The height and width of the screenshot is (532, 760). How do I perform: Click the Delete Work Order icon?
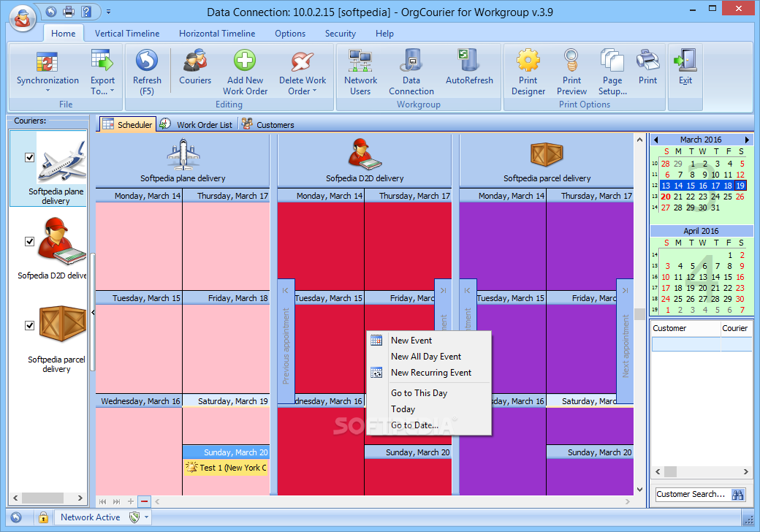303,61
